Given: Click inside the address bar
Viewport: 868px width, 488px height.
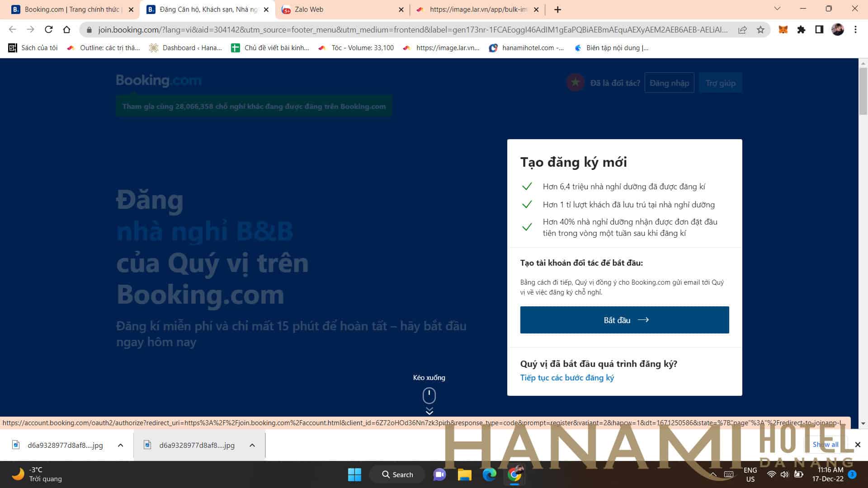Looking at the screenshot, I should pyautogui.click(x=316, y=30).
